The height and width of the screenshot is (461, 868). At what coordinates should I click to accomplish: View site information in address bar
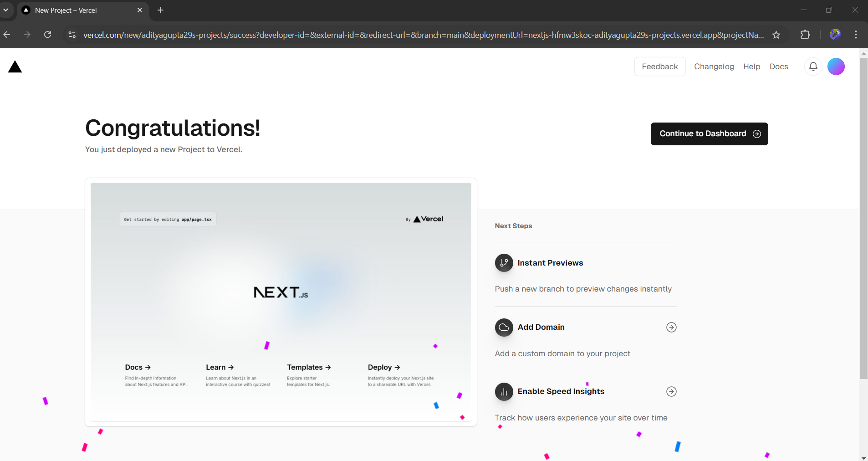pos(71,35)
